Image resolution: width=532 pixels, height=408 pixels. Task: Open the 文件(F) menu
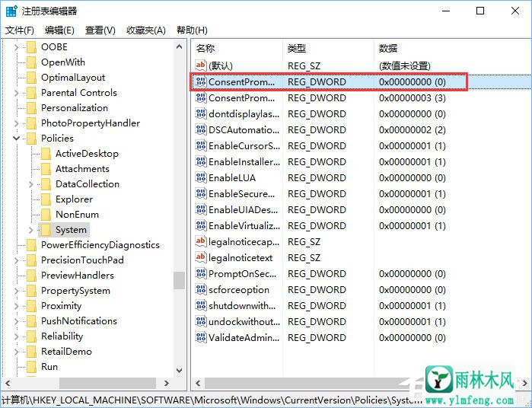(19, 30)
